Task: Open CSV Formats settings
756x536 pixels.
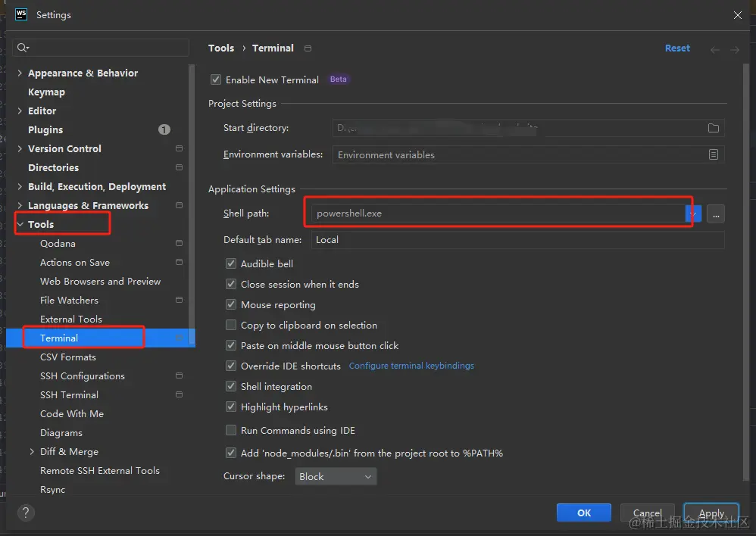Action: (68, 357)
